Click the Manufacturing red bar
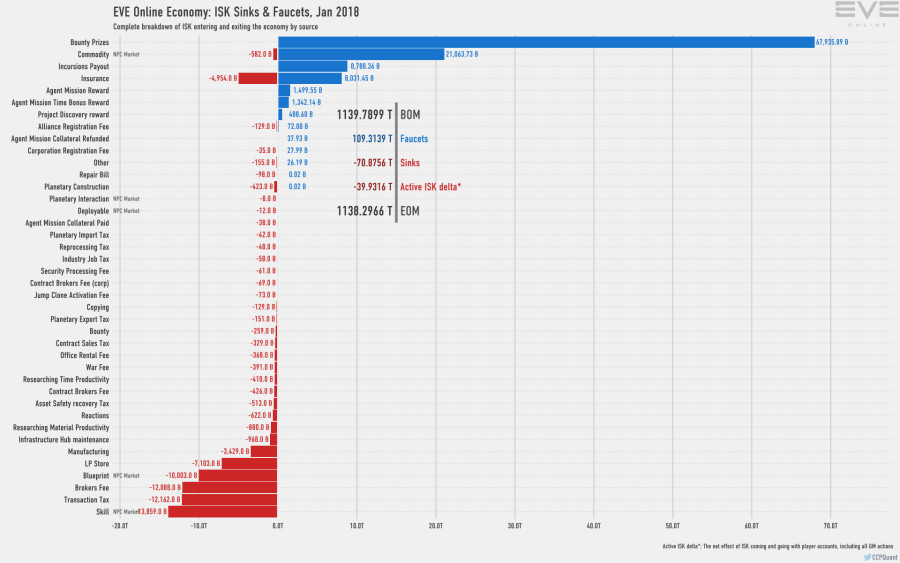 264,452
